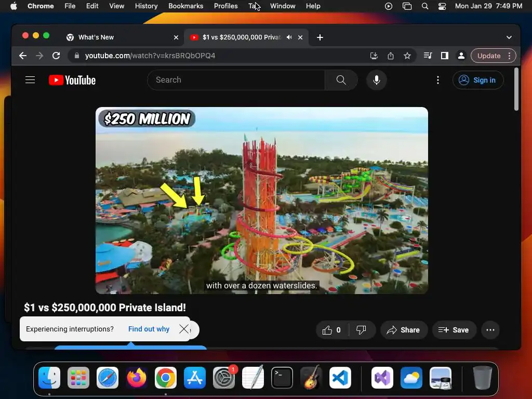Open the YouTube guide hamburger menu
This screenshot has height=399, width=532.
click(x=30, y=80)
